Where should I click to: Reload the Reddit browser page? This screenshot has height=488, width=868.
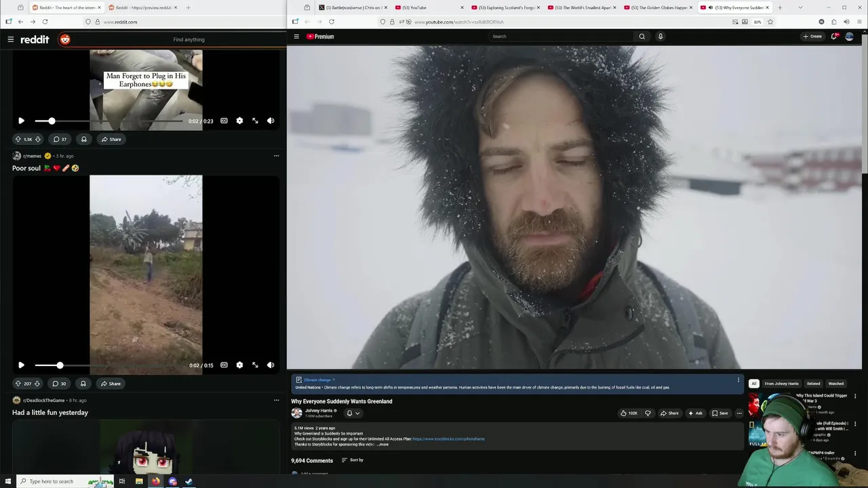45,22
